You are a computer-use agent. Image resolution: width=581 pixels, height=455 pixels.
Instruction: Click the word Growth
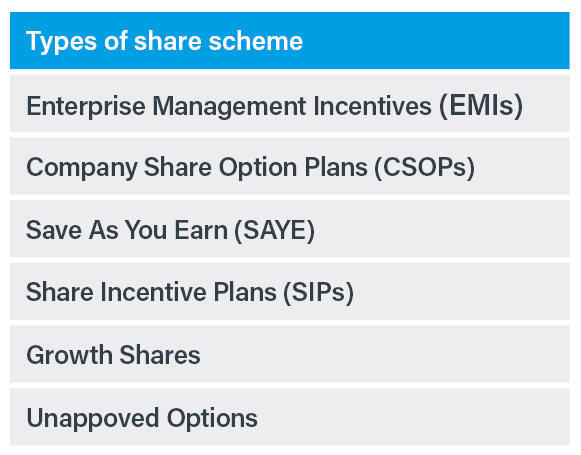tap(70, 355)
